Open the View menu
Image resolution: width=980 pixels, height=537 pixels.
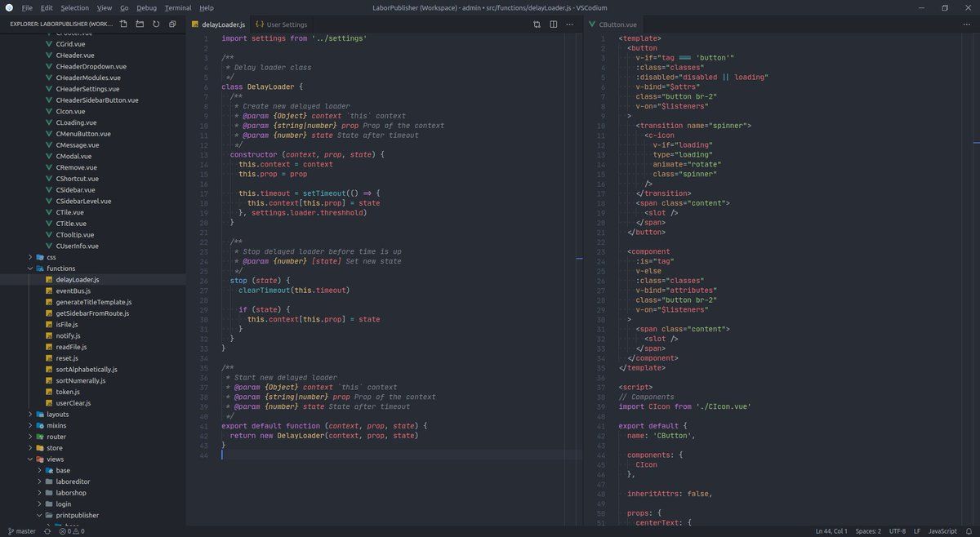click(x=105, y=7)
